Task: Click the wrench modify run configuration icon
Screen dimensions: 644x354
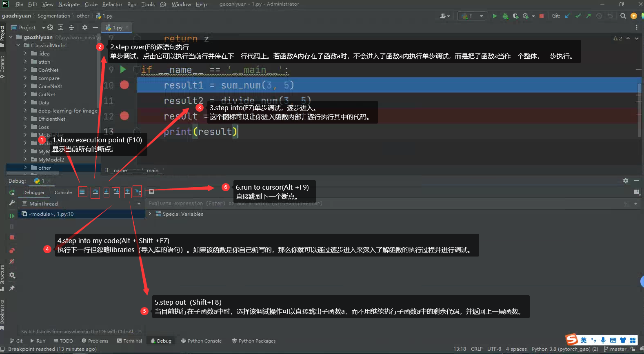Action: 12,203
